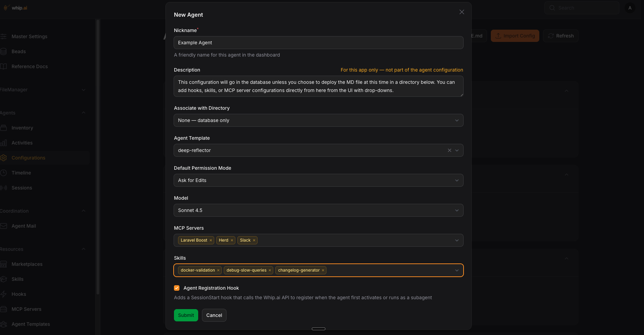
Task: Open the Associate with Directory dropdown
Action: click(318, 120)
